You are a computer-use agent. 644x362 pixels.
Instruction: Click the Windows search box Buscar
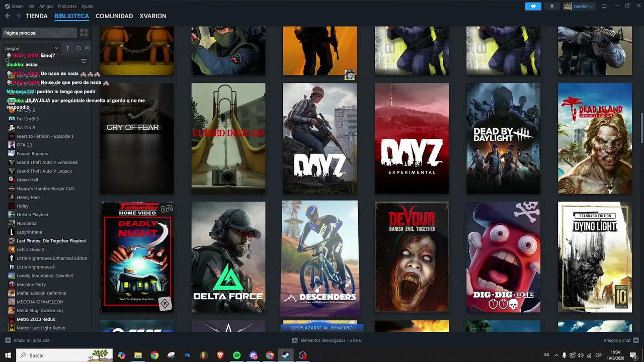(64, 355)
